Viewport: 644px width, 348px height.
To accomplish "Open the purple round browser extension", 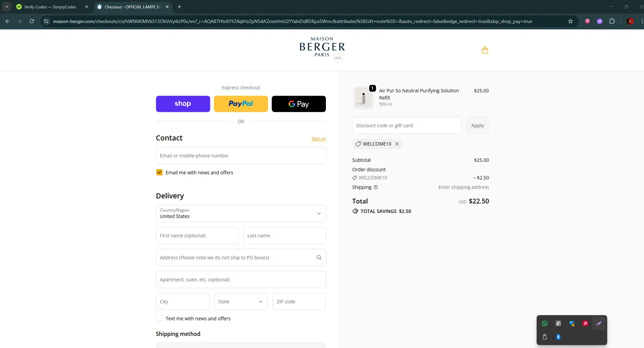I will [x=600, y=21].
